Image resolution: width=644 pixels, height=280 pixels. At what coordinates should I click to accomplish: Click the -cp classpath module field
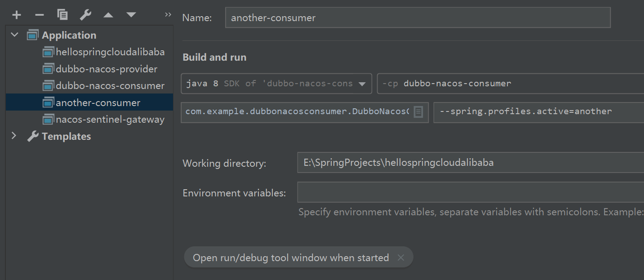511,84
